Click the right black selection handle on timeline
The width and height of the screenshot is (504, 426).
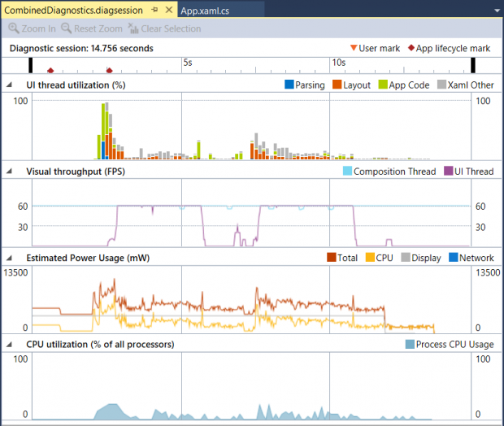point(473,65)
